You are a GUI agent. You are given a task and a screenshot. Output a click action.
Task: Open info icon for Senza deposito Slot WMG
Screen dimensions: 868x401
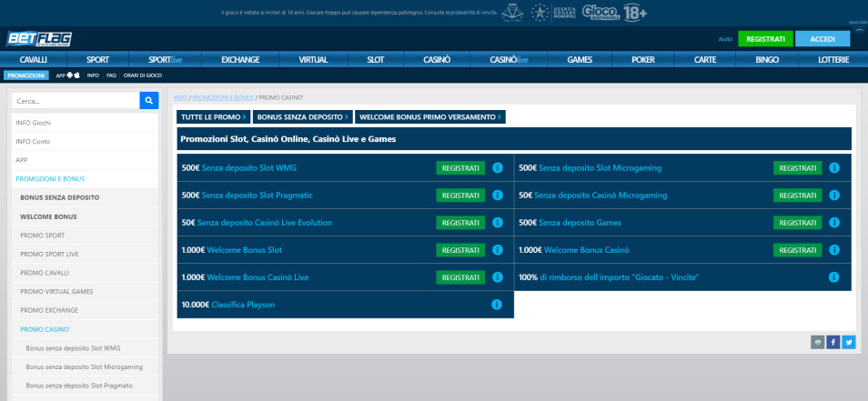click(497, 167)
